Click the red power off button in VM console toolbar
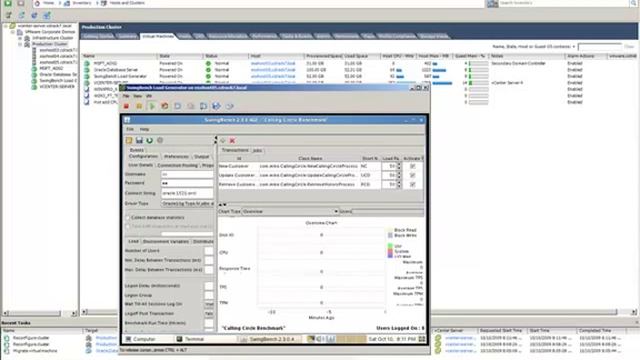This screenshot has width=640, height=360. 127,106
